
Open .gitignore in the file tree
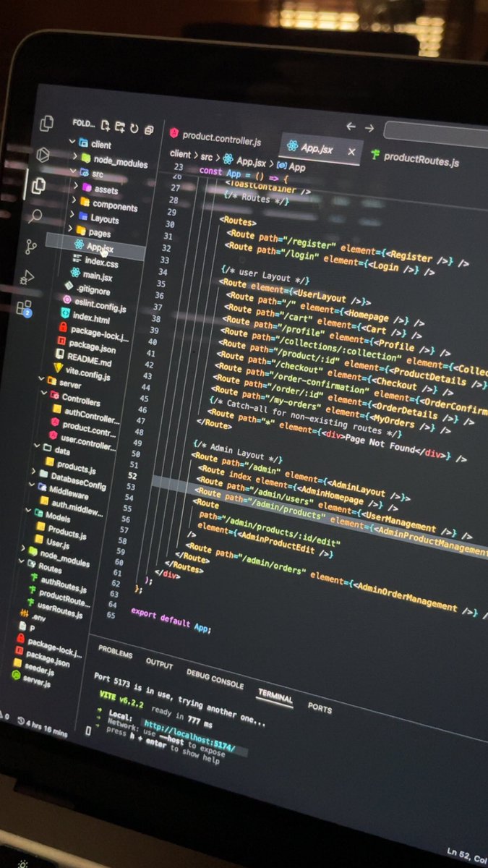pyautogui.click(x=93, y=290)
